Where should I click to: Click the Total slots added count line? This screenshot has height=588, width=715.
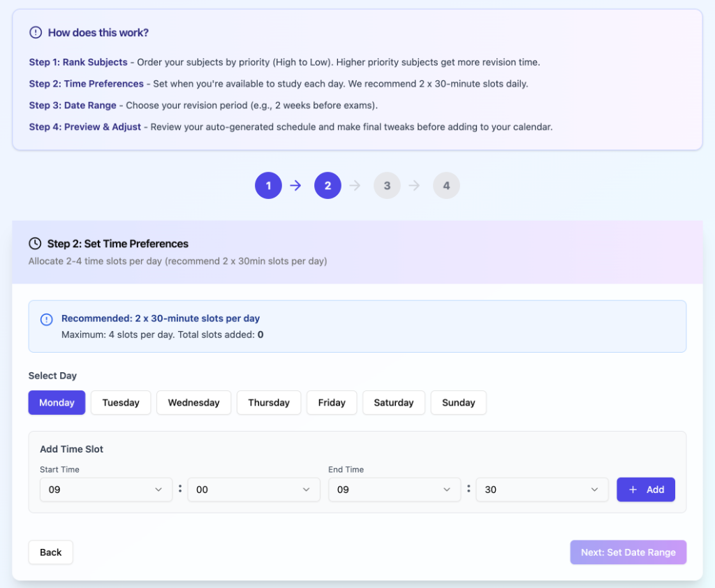coord(162,335)
